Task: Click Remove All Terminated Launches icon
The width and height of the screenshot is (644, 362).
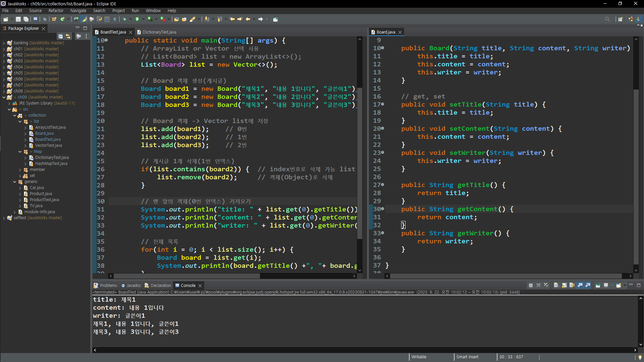Action: click(x=546, y=285)
